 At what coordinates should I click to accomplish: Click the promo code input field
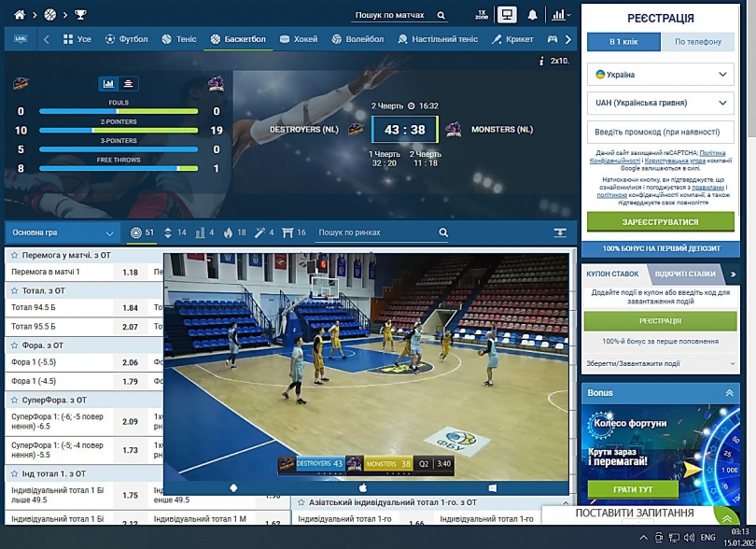[x=661, y=132]
